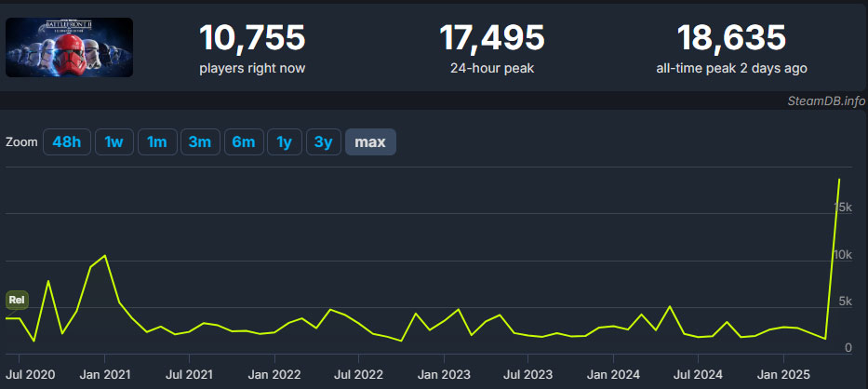Viewport: 868px width, 389px height.
Task: Click the Jul 2022 axis label
Action: (x=357, y=375)
